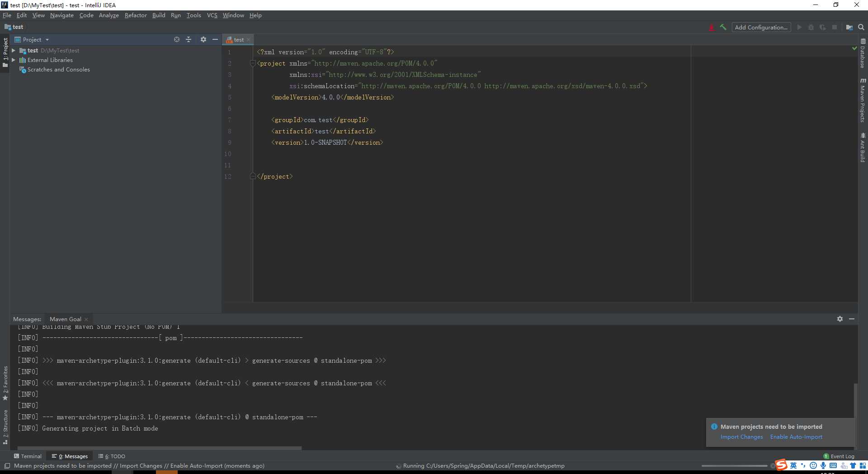Close the Maven Goal tab

click(x=86, y=319)
